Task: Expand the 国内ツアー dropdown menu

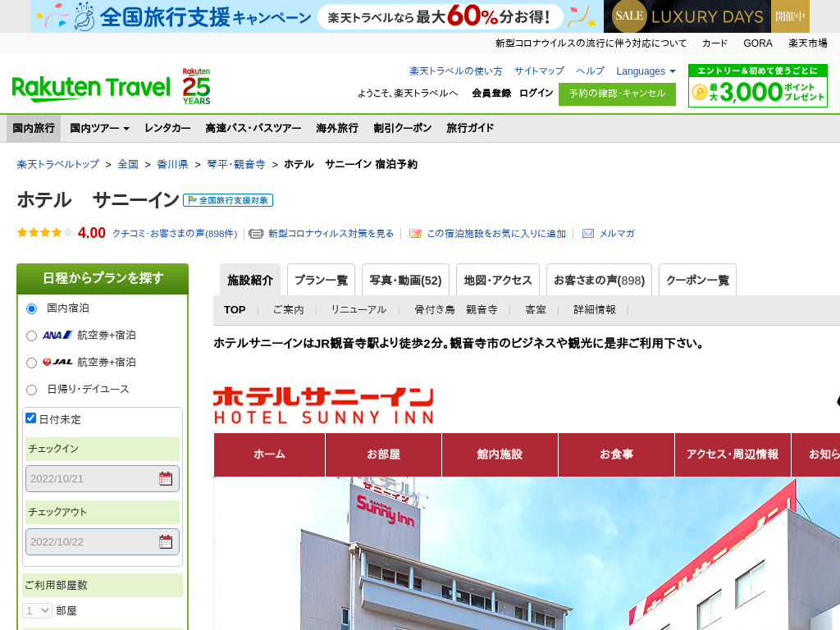Action: click(x=99, y=128)
